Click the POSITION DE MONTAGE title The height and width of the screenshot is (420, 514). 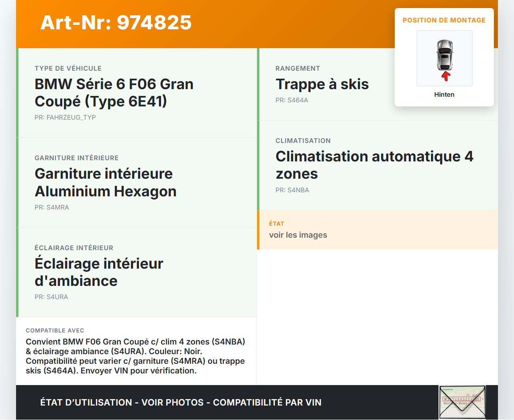click(444, 20)
